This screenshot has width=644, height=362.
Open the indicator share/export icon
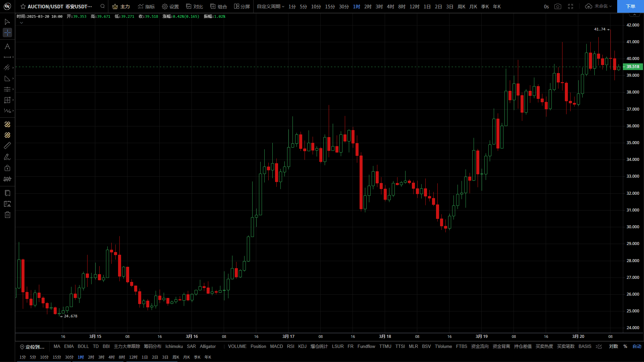coord(599,347)
